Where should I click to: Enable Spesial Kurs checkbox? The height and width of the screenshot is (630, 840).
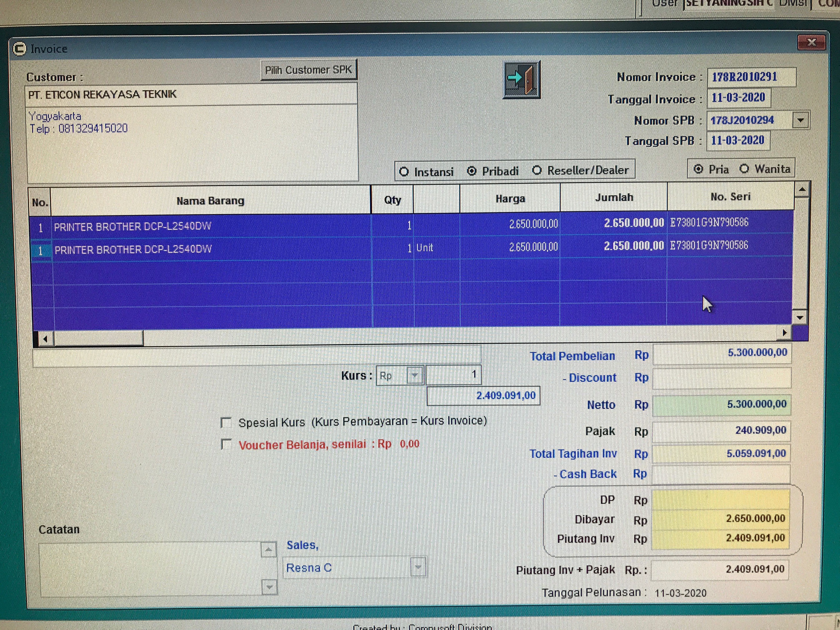click(x=226, y=422)
